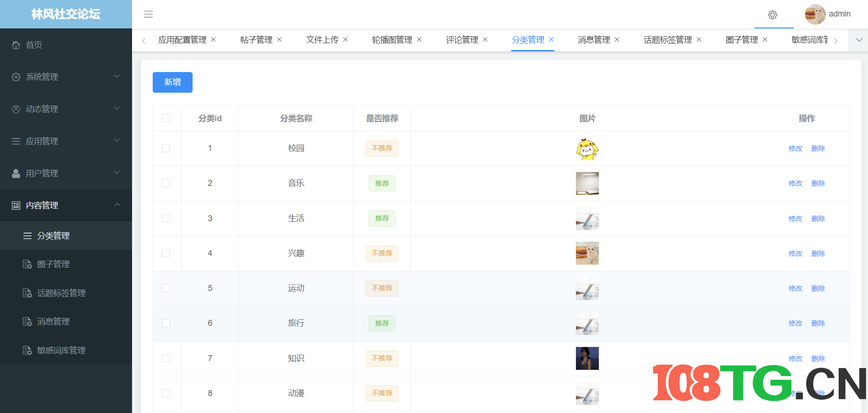Expand the 系统管理 sidebar menu

point(43,77)
